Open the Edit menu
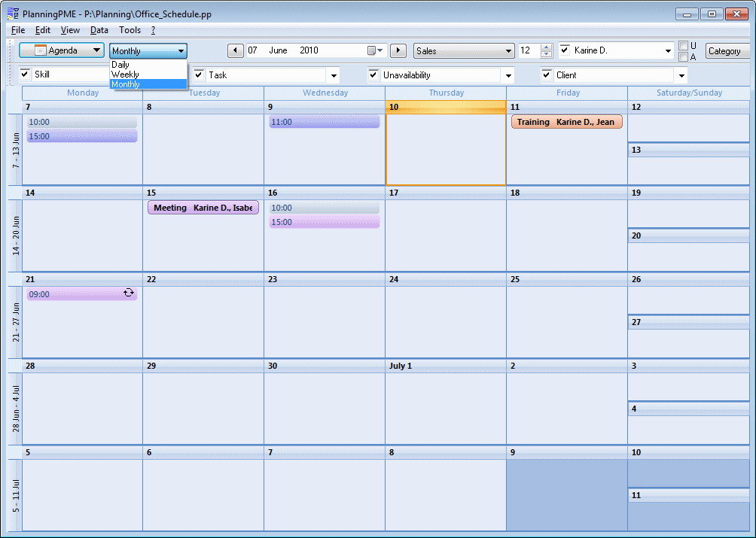The width and height of the screenshot is (756, 538). (42, 30)
